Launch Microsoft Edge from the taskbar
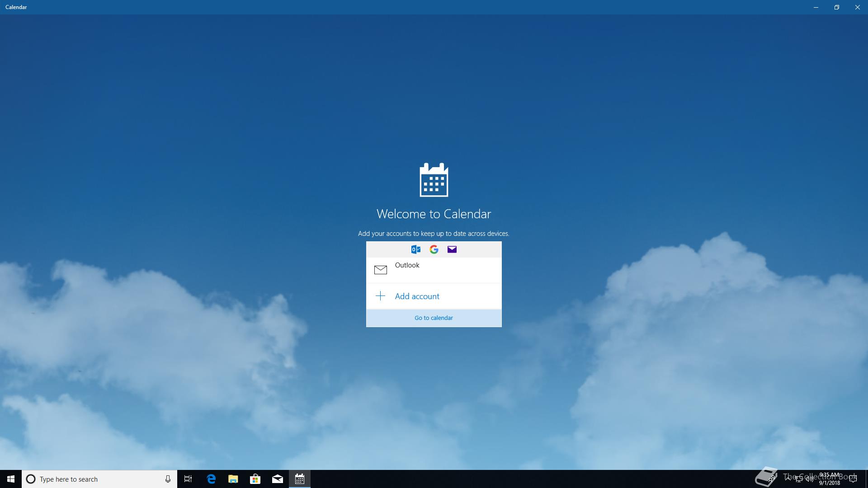The height and width of the screenshot is (488, 868). (211, 479)
